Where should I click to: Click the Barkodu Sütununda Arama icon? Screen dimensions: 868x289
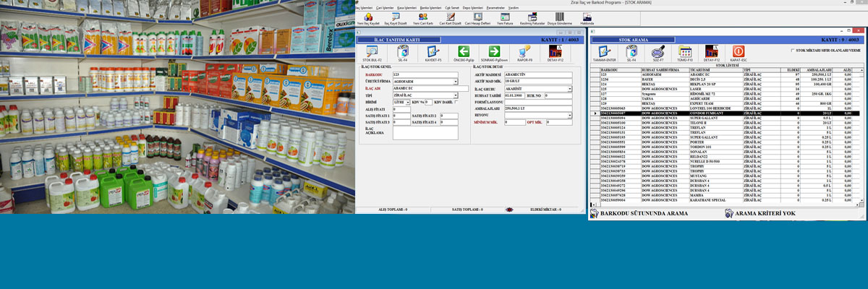point(594,214)
